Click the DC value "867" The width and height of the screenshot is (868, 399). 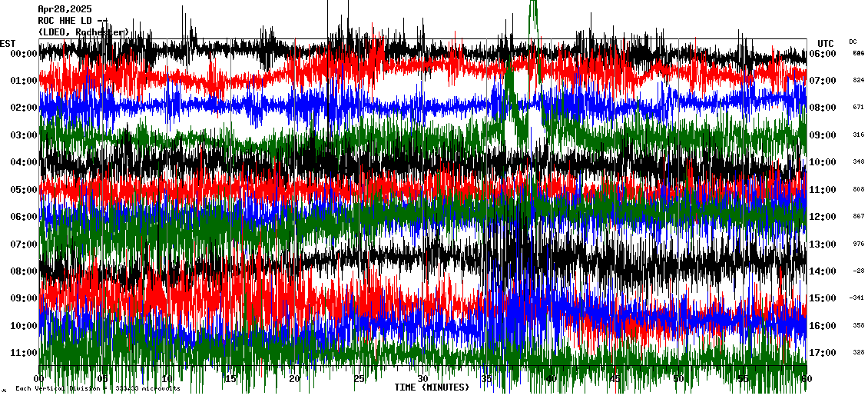pos(859,216)
